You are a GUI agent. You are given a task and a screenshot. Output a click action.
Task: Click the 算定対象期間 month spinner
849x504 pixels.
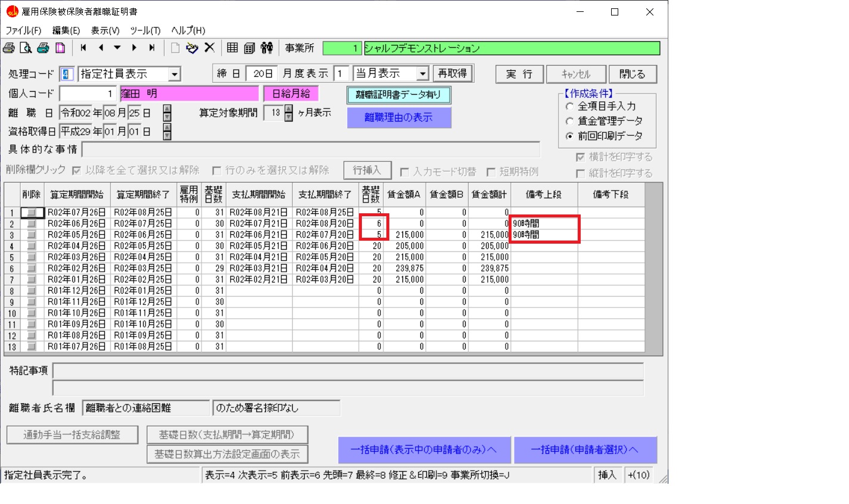[289, 113]
